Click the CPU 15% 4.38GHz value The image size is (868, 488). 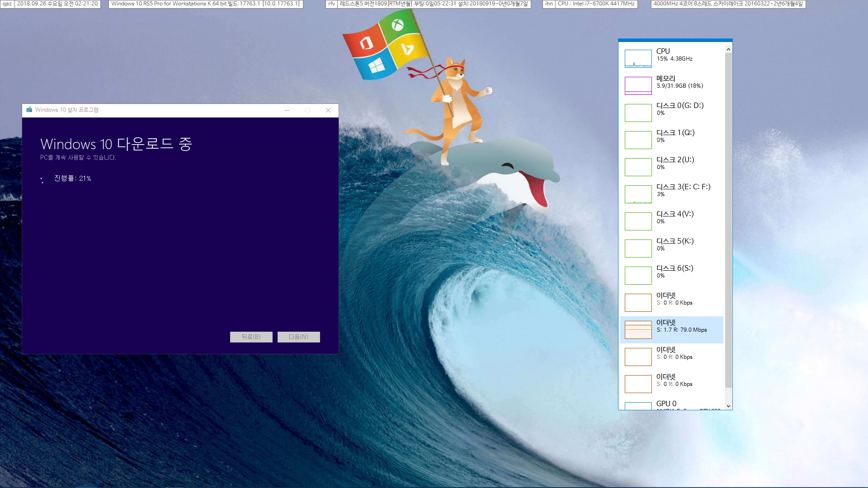675,59
